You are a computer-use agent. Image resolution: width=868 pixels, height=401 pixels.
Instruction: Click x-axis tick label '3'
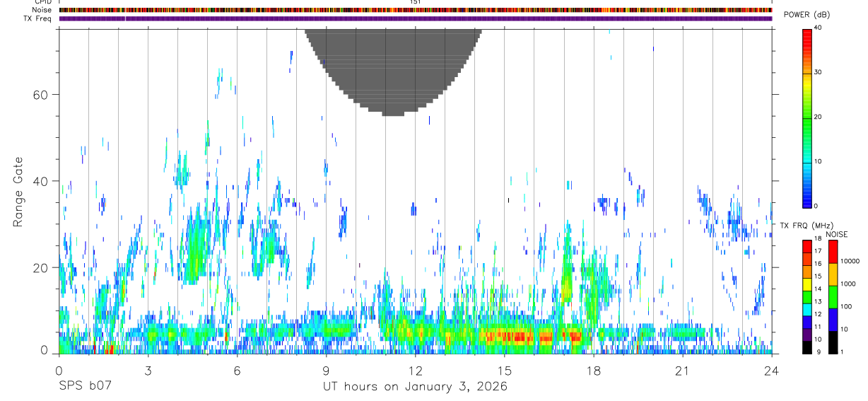(x=148, y=371)
